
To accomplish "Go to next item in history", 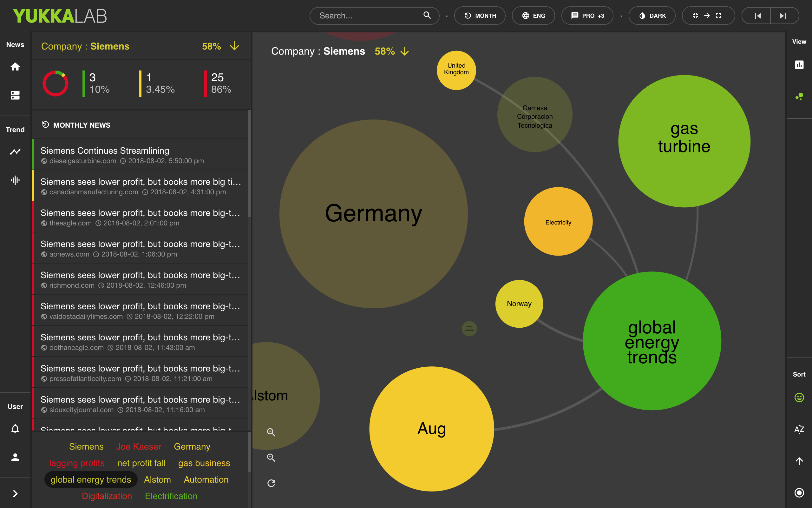I will [x=783, y=16].
